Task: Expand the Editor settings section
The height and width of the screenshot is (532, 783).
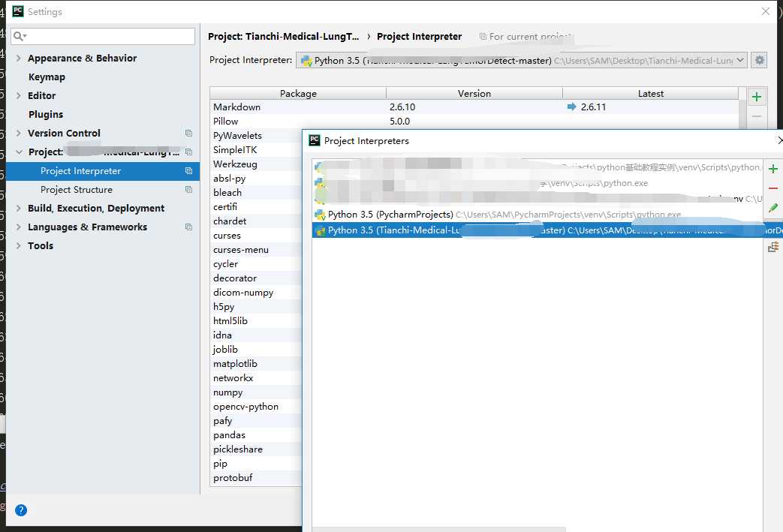Action: [x=19, y=95]
